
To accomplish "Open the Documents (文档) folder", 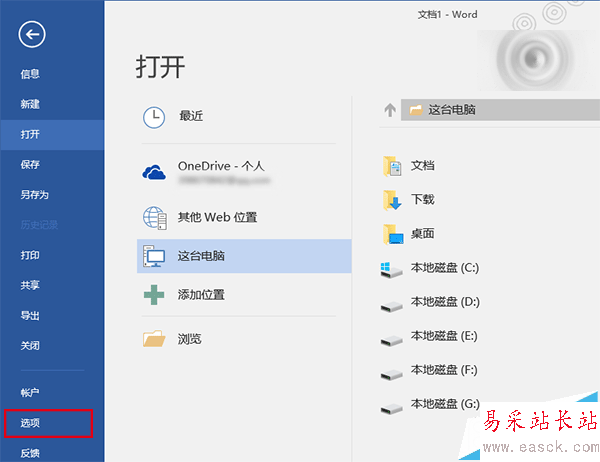I will tap(422, 166).
